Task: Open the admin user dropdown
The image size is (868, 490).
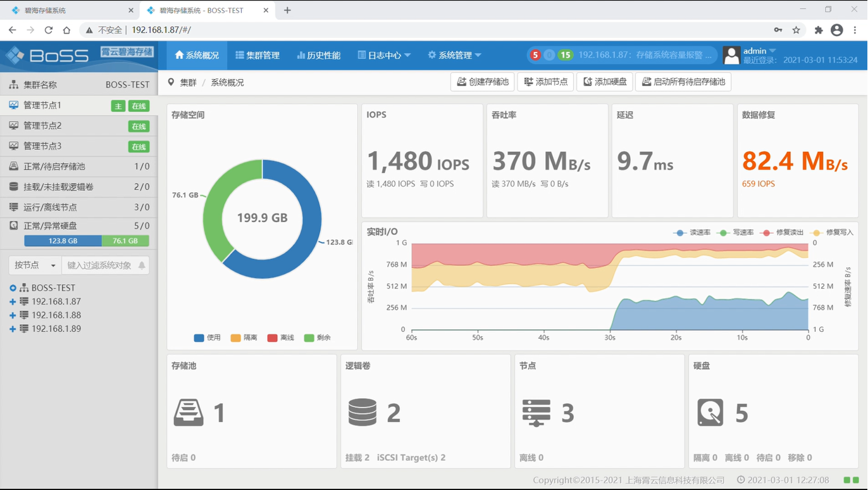Action: pyautogui.click(x=759, y=51)
